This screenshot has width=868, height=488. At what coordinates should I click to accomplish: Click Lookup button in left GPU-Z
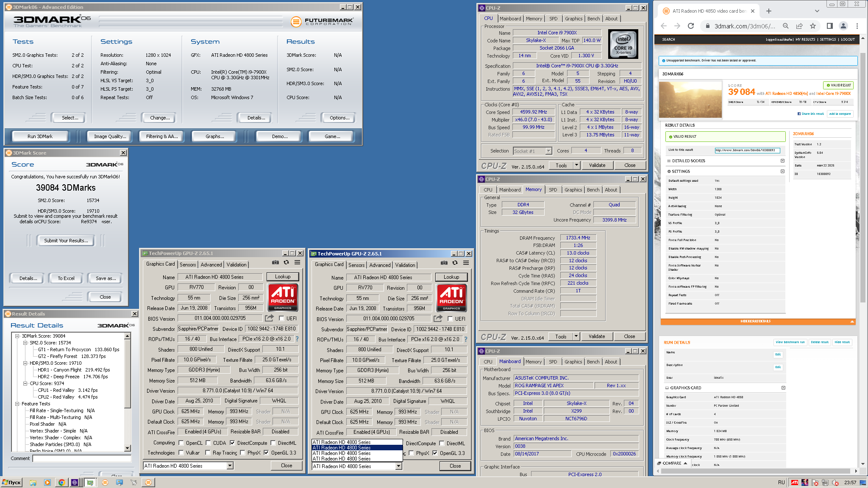pos(283,277)
